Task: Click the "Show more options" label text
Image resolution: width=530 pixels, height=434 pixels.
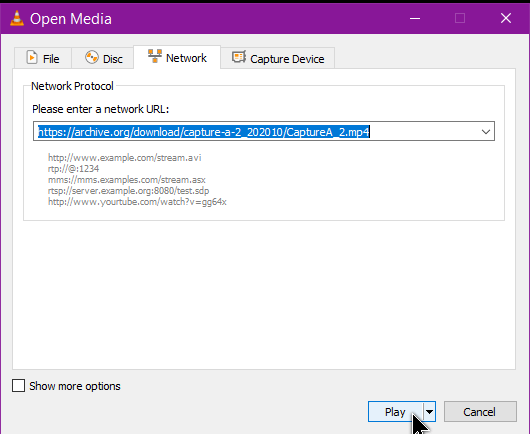Action: click(x=75, y=386)
